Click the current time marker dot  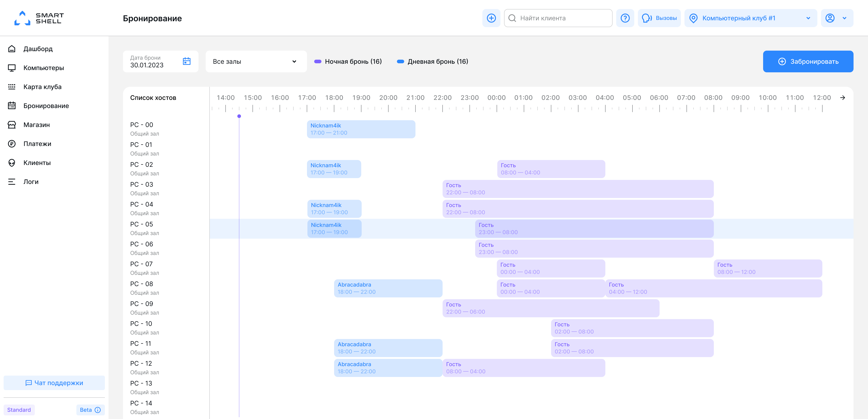coord(239,116)
